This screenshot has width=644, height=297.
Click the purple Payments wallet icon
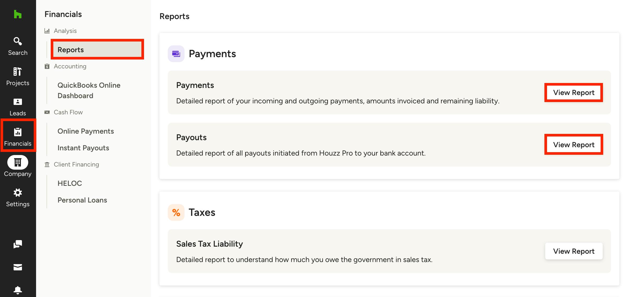click(x=176, y=54)
